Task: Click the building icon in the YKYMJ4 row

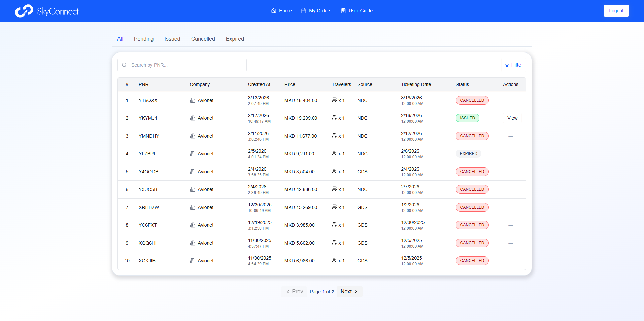Action: 193,118
